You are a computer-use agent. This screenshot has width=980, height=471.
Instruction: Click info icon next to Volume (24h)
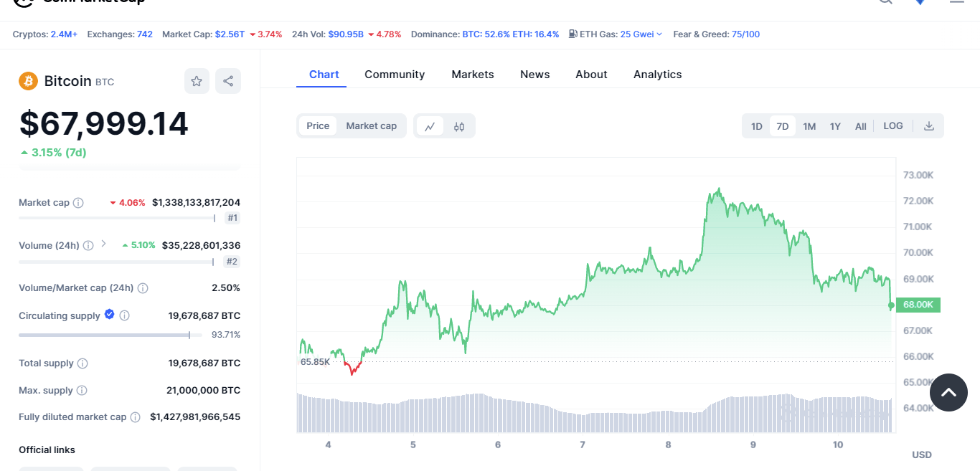point(88,245)
